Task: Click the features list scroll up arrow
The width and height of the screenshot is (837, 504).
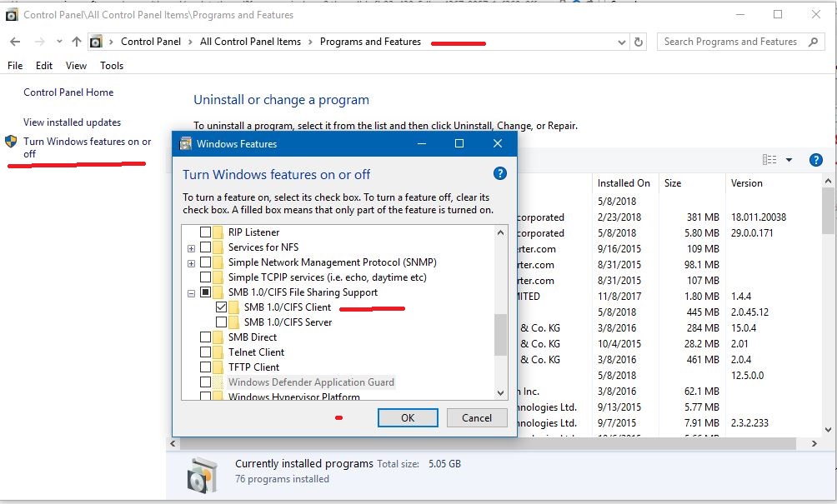Action: [500, 232]
